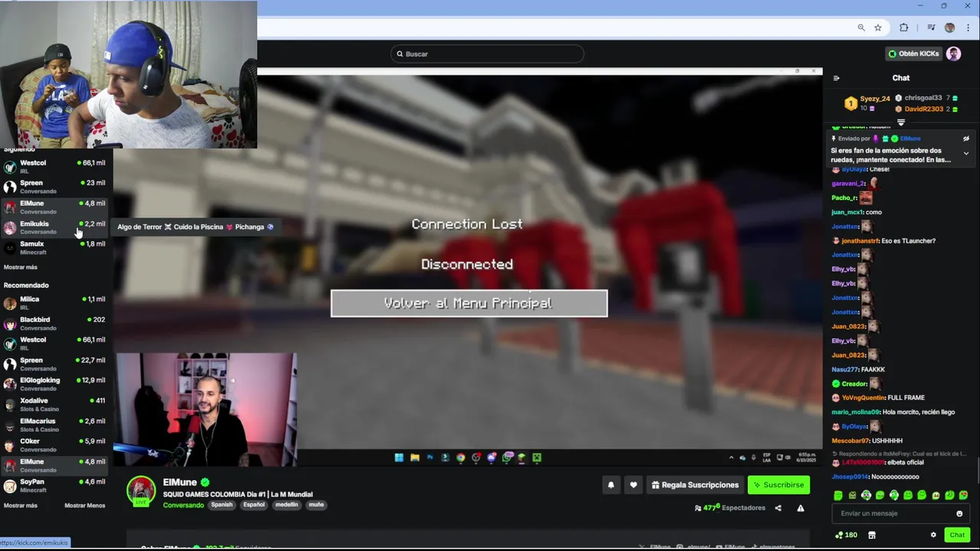Select the muñe tag chip

point(316,505)
